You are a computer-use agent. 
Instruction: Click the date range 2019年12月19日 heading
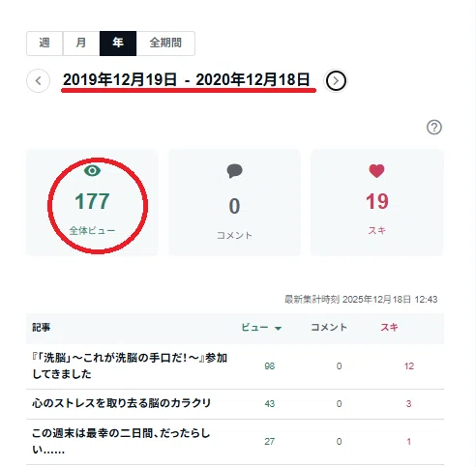[x=187, y=79]
